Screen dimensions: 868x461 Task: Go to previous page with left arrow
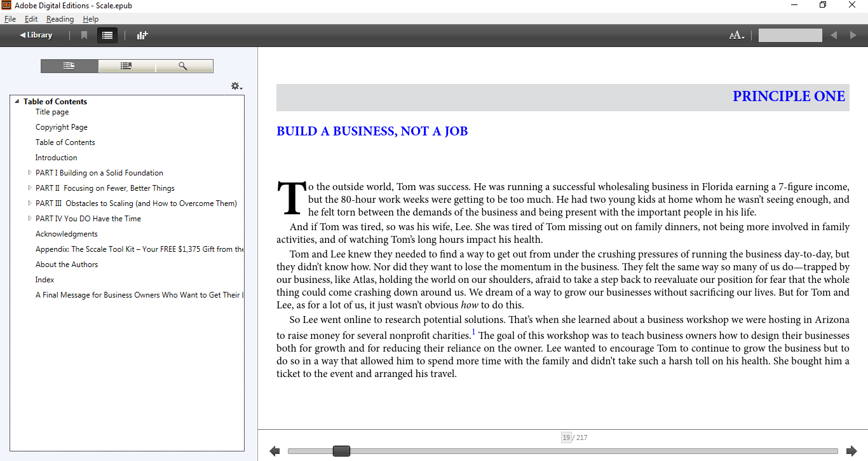(275, 451)
